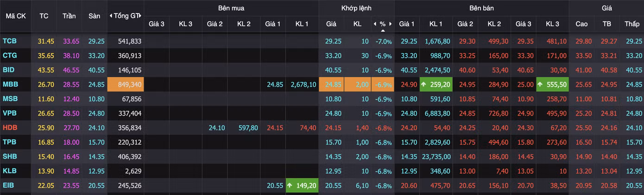
Task: Click the 6,883,80 sell volume in VPB row
Action: 437,113
